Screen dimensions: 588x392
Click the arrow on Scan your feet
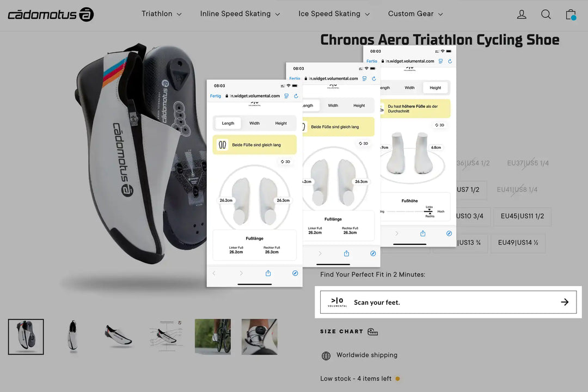tap(565, 302)
